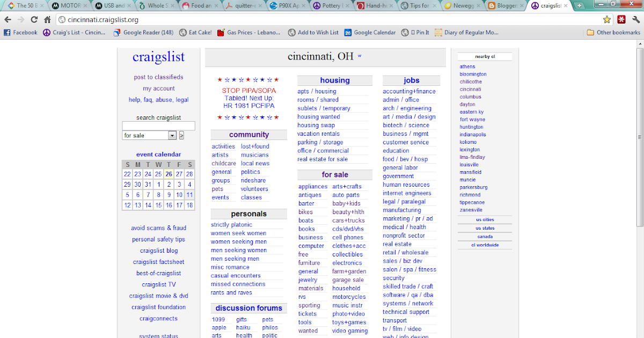Open 'lost+found' community link

pyautogui.click(x=255, y=146)
